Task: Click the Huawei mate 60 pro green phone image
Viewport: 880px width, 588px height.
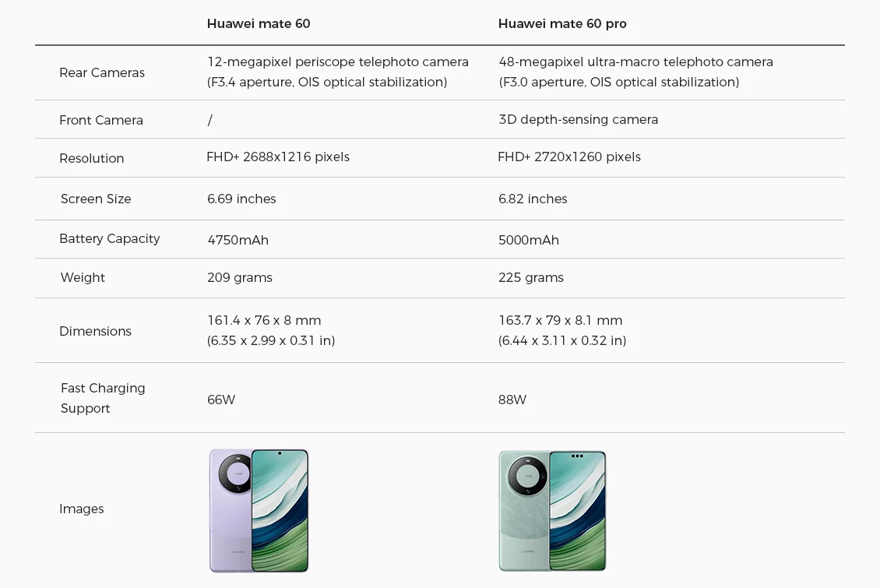Action: click(552, 510)
